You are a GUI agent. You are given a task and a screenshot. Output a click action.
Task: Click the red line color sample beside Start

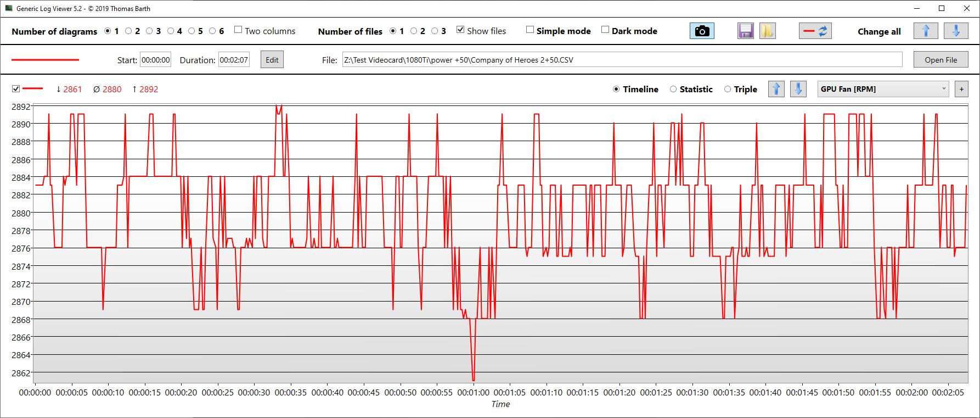(46, 60)
